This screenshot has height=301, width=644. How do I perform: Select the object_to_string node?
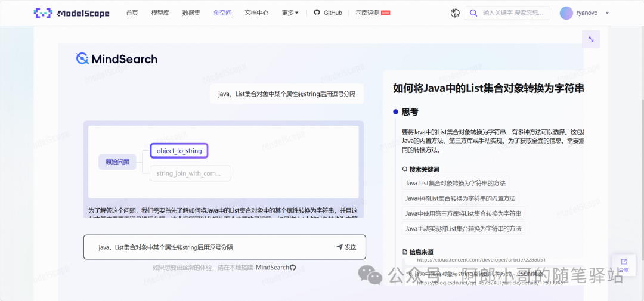click(x=179, y=151)
